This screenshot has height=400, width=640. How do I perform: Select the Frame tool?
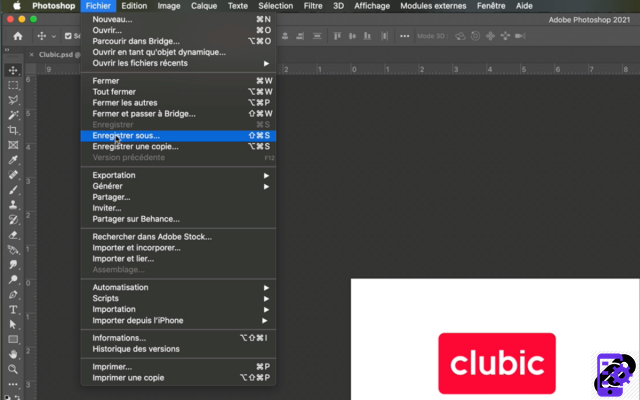(x=13, y=145)
